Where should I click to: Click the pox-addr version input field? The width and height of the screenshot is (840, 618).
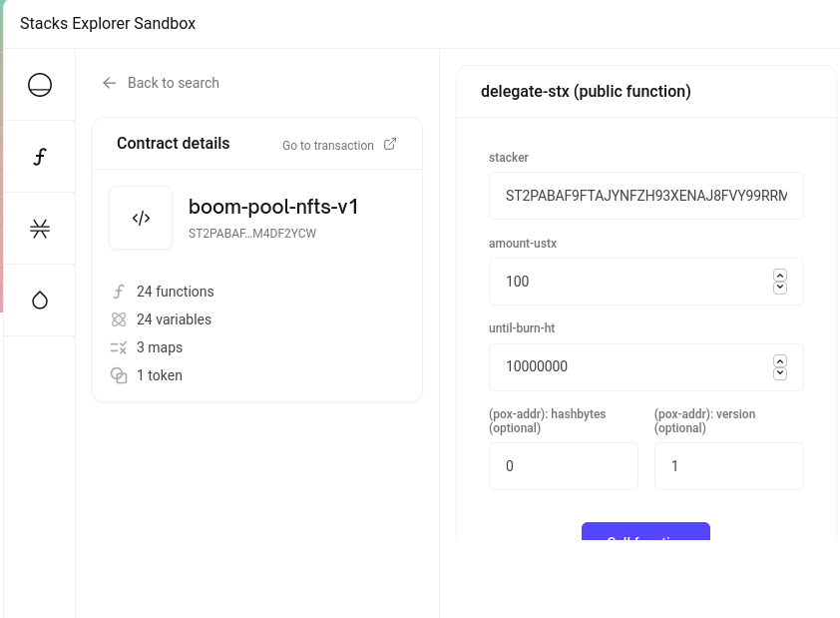(x=729, y=466)
